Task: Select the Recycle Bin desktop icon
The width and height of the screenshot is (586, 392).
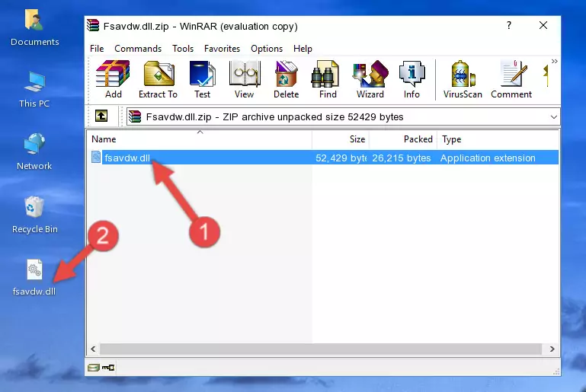Action: 34,215
